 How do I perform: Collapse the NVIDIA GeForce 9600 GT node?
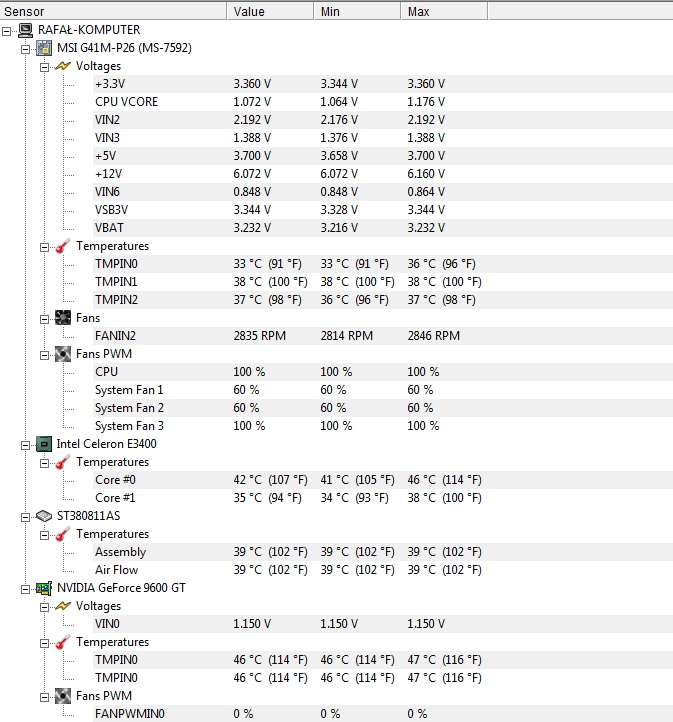coord(25,589)
